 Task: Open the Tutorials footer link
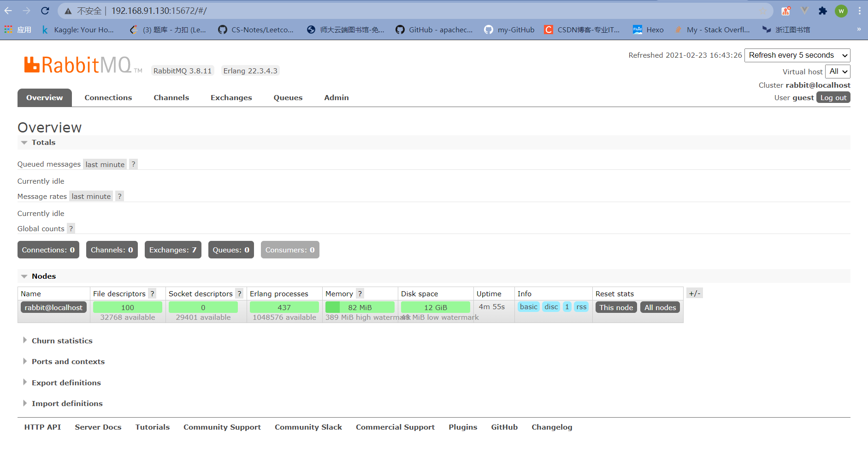(153, 427)
